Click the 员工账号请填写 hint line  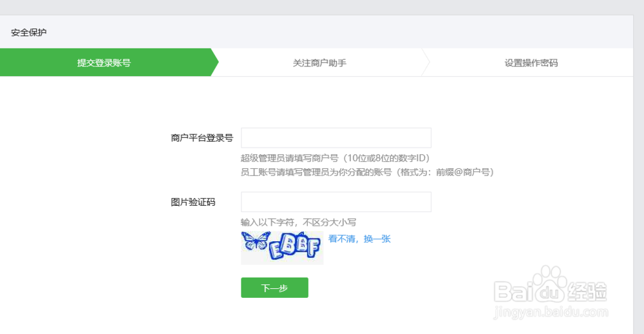367,172
